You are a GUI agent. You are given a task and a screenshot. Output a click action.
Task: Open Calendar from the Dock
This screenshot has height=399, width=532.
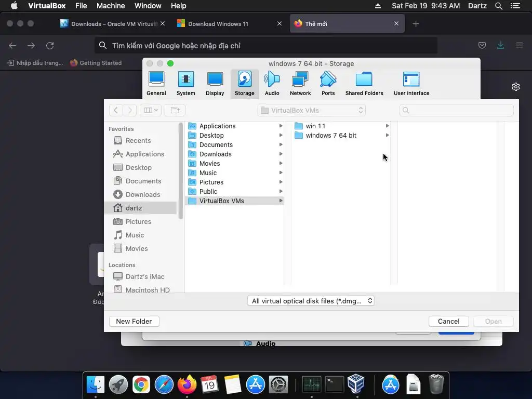[x=209, y=384]
